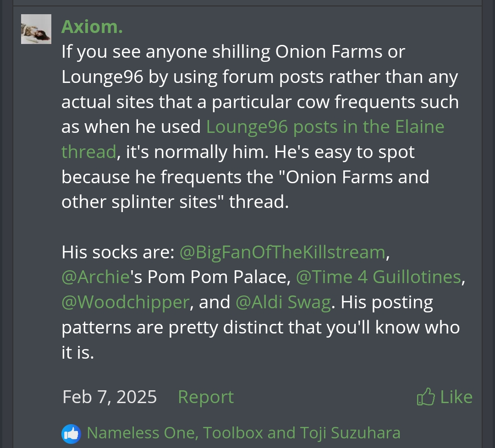Screen dimensions: 495x448
Task: Click the @Archie user mention
Action: tap(95, 277)
